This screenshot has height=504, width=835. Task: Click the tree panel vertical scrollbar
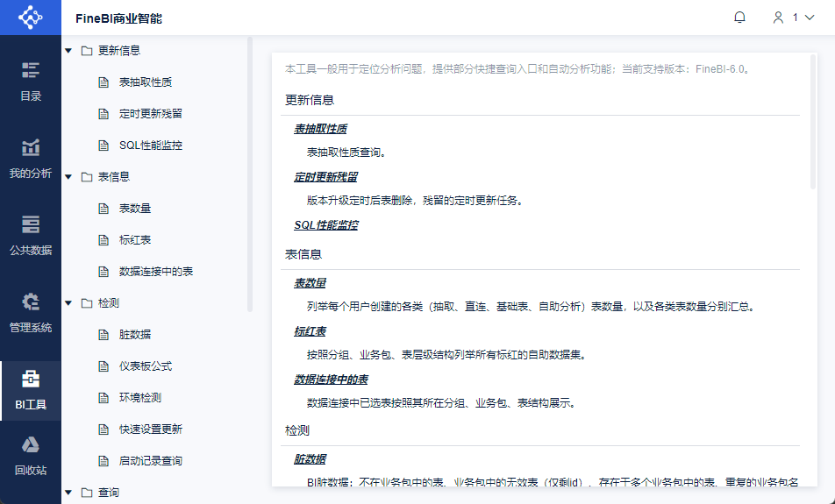(x=250, y=174)
